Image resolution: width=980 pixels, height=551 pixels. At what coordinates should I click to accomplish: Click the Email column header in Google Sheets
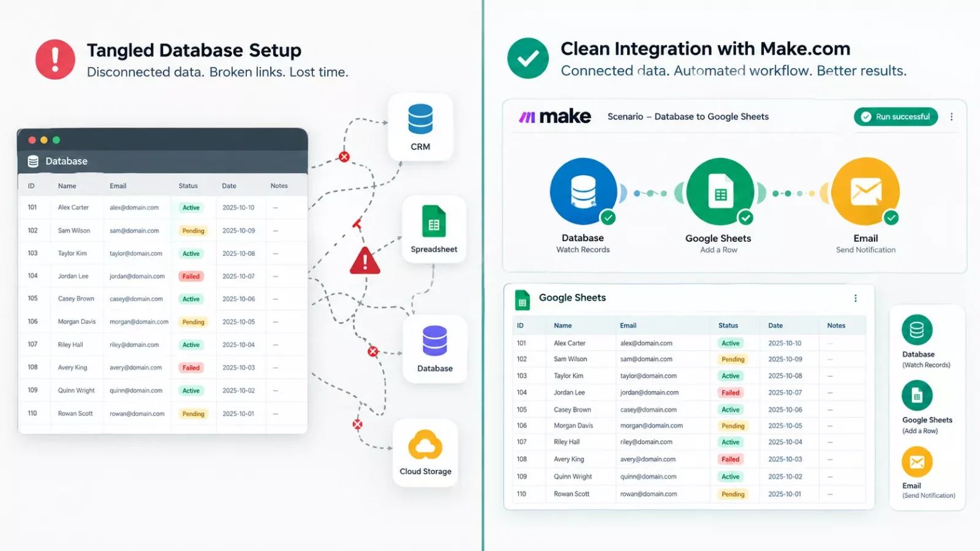(628, 326)
